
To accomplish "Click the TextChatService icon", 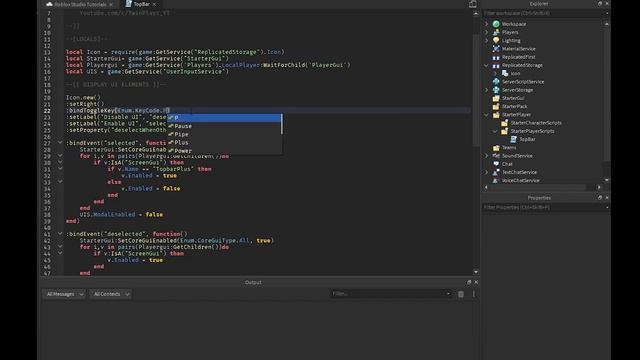I will [x=496, y=172].
